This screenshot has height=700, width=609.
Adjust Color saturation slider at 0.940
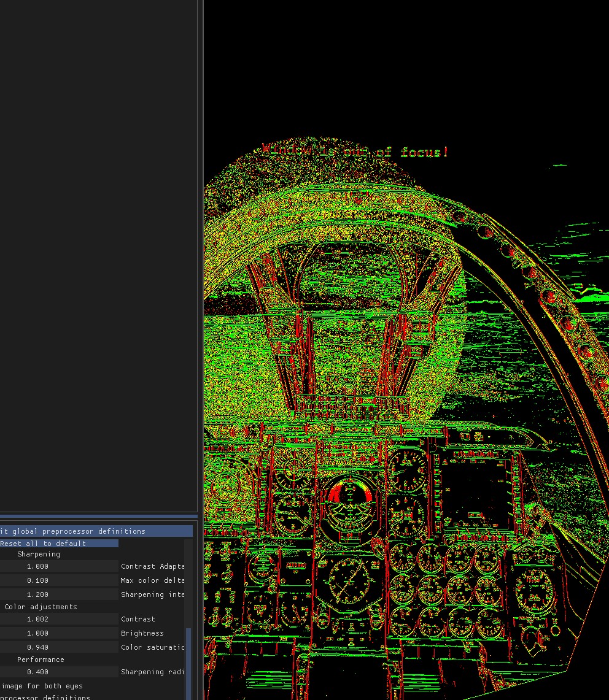click(59, 647)
